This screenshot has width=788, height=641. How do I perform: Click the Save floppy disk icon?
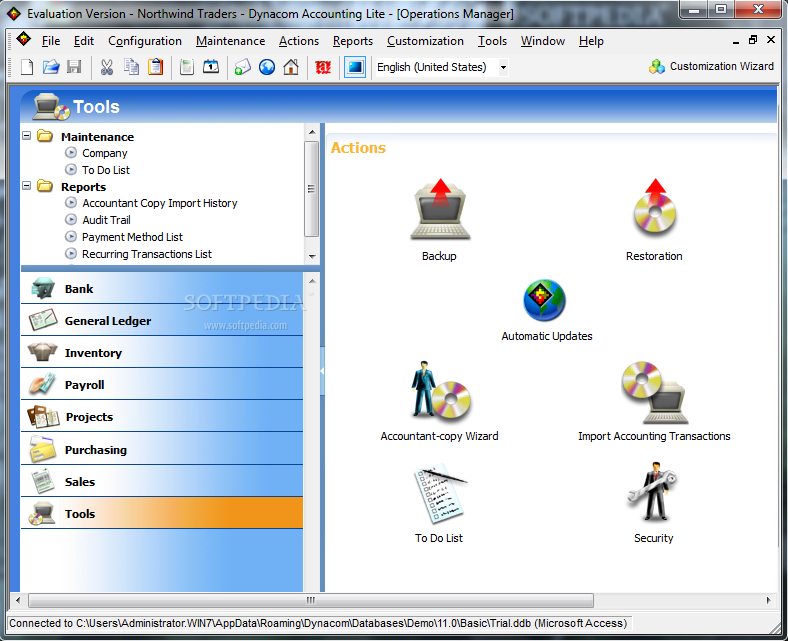74,67
